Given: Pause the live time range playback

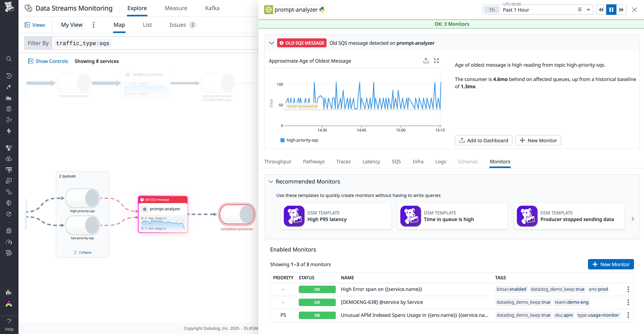Looking at the screenshot, I should (x=611, y=10).
